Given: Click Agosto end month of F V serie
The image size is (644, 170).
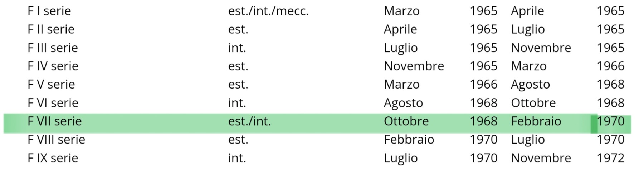Looking at the screenshot, I should pyautogui.click(x=530, y=85).
